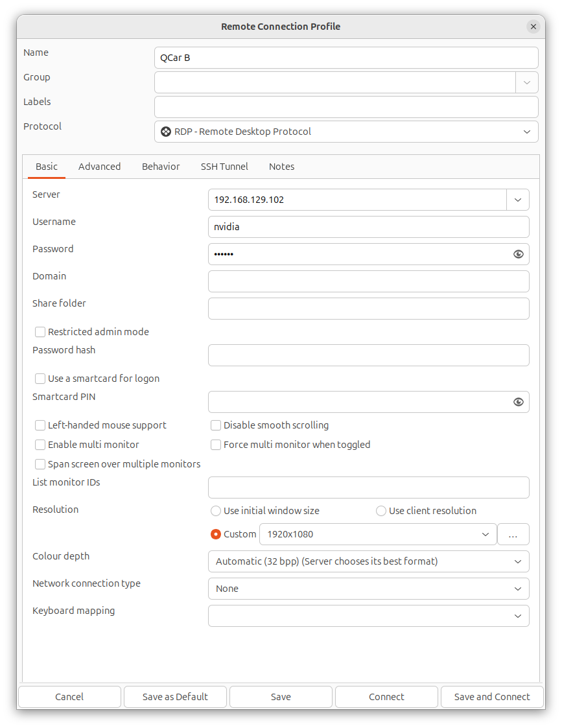Click the Server address field 192.168.129.102
This screenshot has height=728, width=562.
(x=357, y=200)
